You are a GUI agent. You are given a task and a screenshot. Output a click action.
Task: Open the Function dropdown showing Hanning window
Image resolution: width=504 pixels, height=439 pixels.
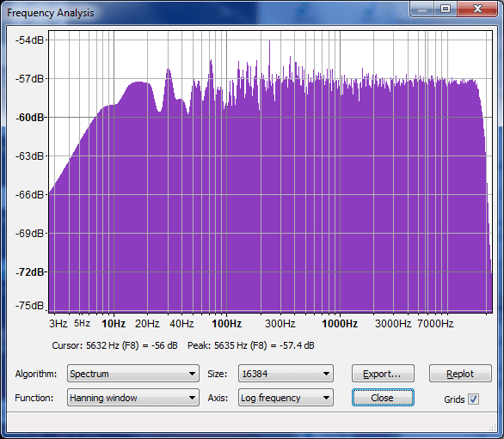pos(133,398)
